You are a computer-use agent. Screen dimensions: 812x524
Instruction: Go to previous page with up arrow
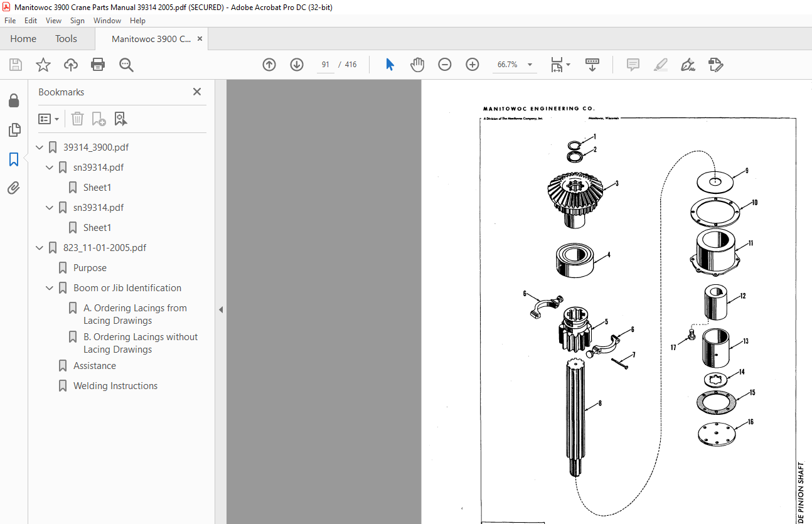pyautogui.click(x=269, y=65)
